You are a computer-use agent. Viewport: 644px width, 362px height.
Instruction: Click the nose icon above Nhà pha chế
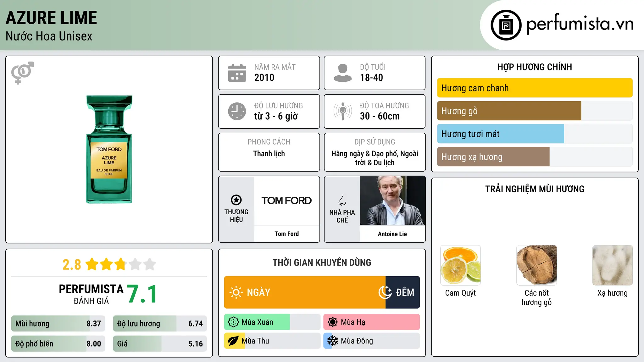[x=342, y=200]
